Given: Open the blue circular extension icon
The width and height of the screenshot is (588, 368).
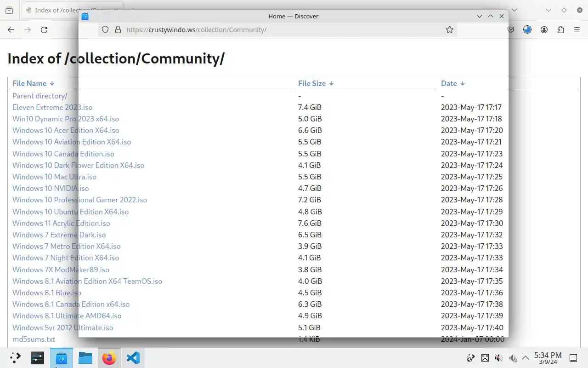Looking at the screenshot, I should click(527, 29).
